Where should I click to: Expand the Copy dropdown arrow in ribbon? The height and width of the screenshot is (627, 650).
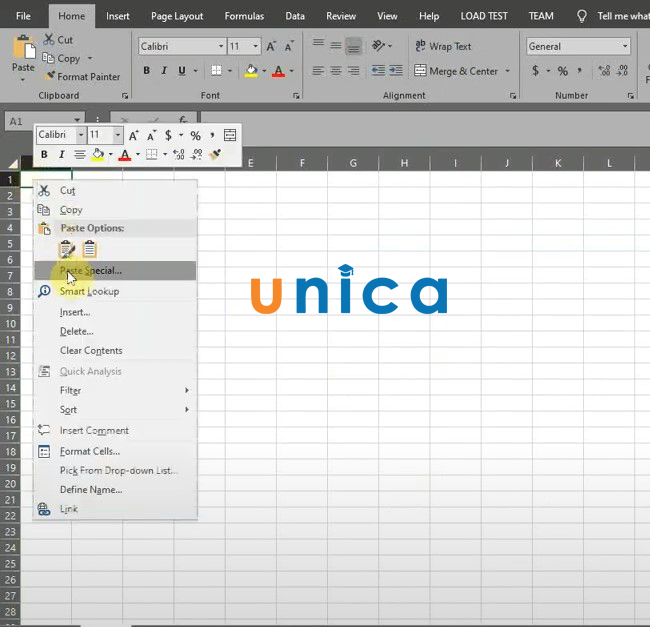tap(90, 58)
